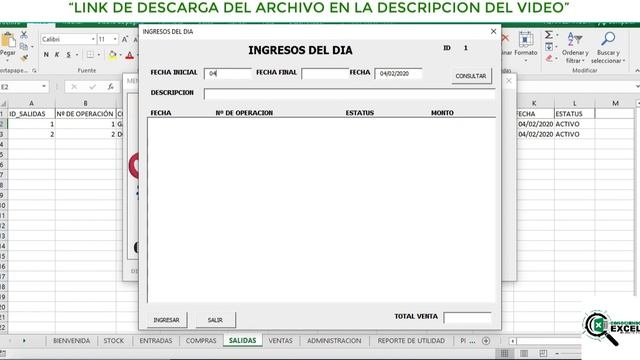Click the Select All corner triangle
The image size is (640, 360).
coord(3,103)
